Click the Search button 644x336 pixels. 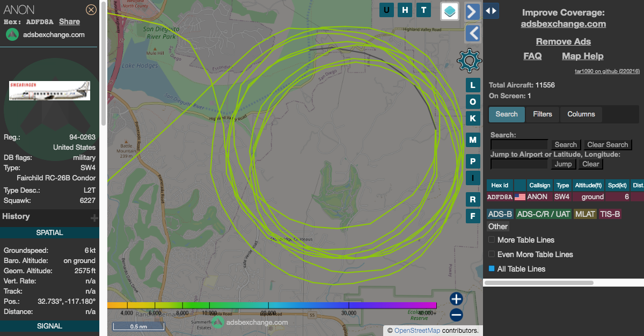(x=566, y=145)
